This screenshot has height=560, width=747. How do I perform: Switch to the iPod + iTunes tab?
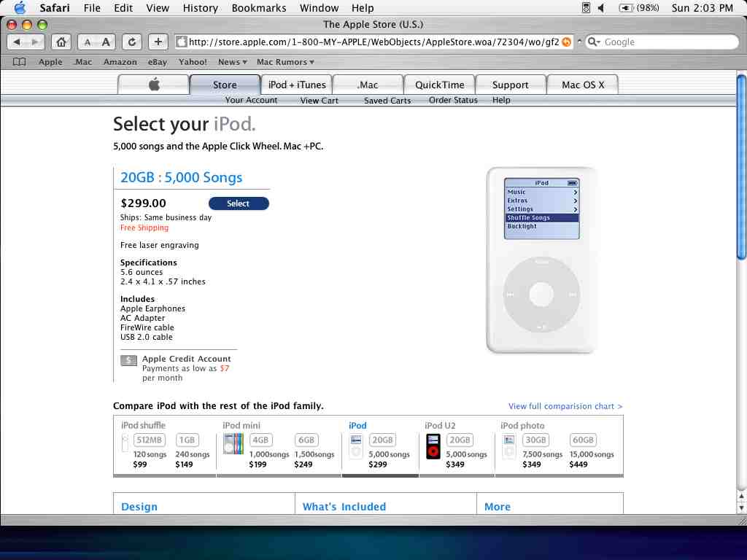click(297, 85)
